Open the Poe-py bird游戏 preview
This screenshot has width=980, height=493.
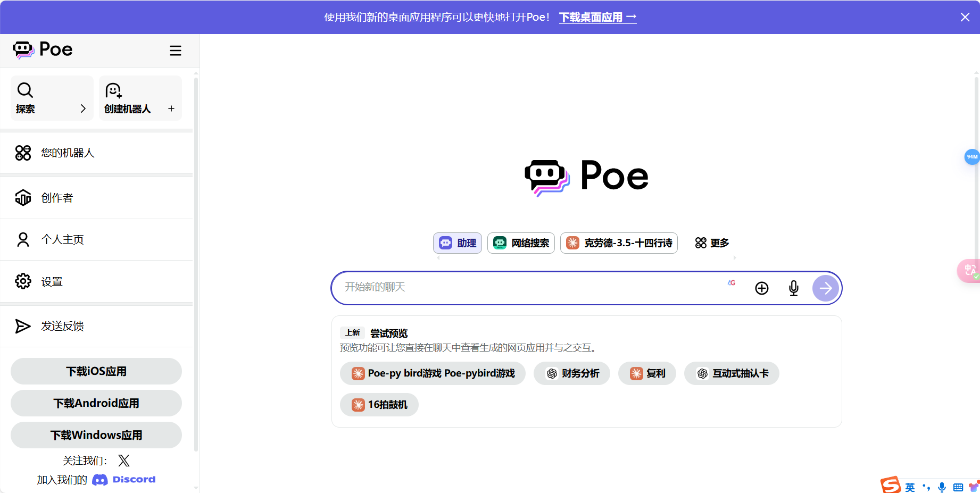(x=432, y=373)
